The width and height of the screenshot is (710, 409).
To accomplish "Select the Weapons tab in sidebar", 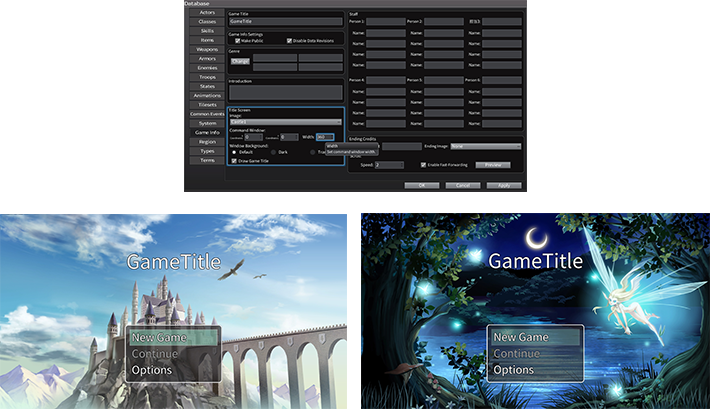I will pyautogui.click(x=206, y=49).
